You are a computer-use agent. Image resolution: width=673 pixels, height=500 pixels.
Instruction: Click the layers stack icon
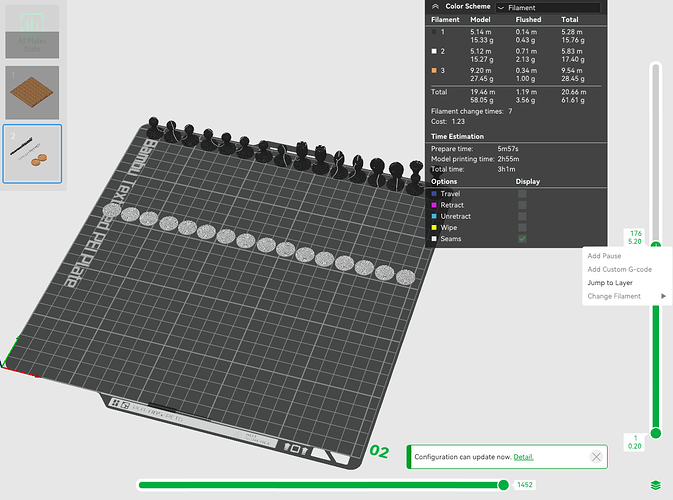[x=655, y=485]
